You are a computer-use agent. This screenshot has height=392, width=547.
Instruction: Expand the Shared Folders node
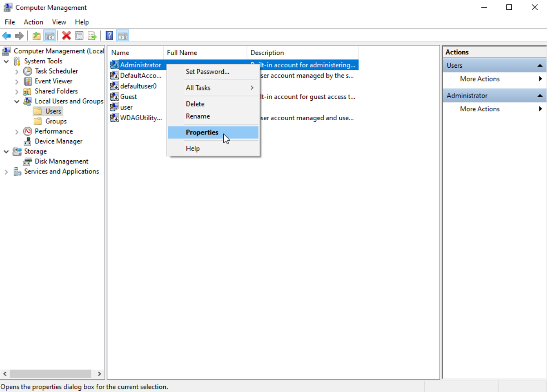(x=17, y=91)
